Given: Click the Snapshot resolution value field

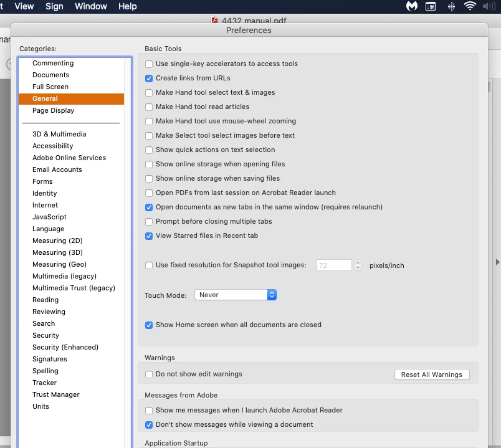Looking at the screenshot, I should [334, 265].
